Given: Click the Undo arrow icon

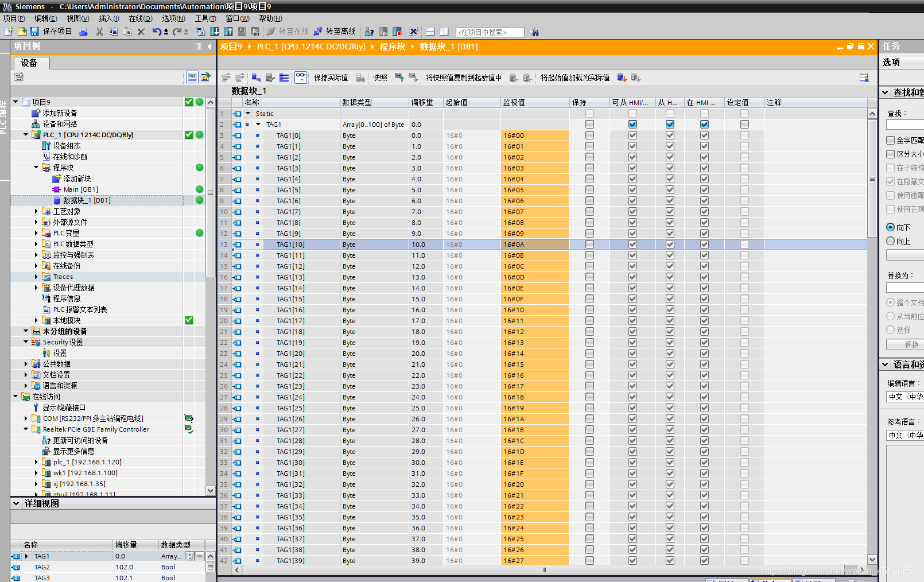Looking at the screenshot, I should [x=156, y=32].
